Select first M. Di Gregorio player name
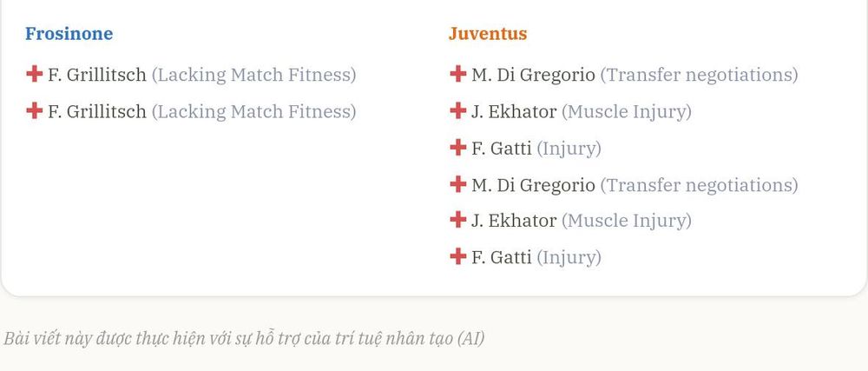 coord(533,75)
